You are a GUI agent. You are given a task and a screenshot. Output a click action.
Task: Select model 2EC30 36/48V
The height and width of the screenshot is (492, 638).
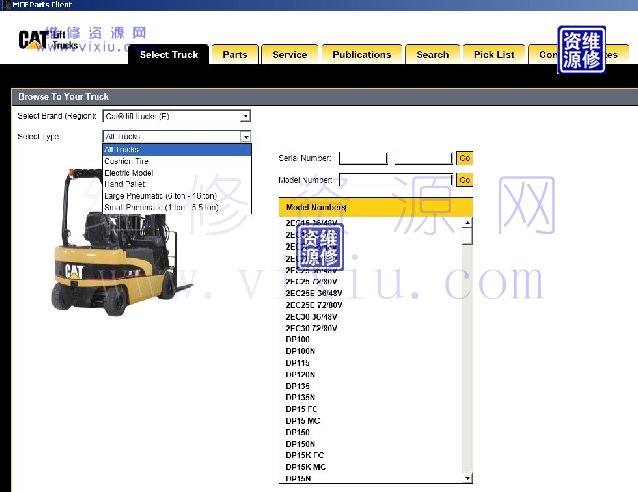pyautogui.click(x=311, y=317)
